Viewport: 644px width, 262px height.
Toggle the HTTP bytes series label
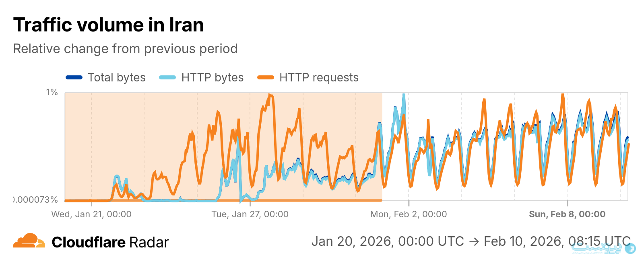[213, 77]
